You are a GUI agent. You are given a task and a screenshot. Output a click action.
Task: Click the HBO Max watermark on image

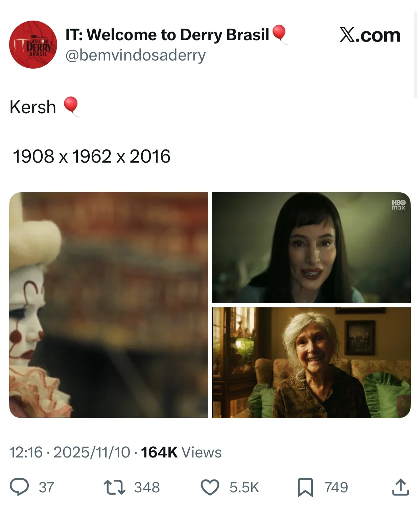tap(398, 205)
